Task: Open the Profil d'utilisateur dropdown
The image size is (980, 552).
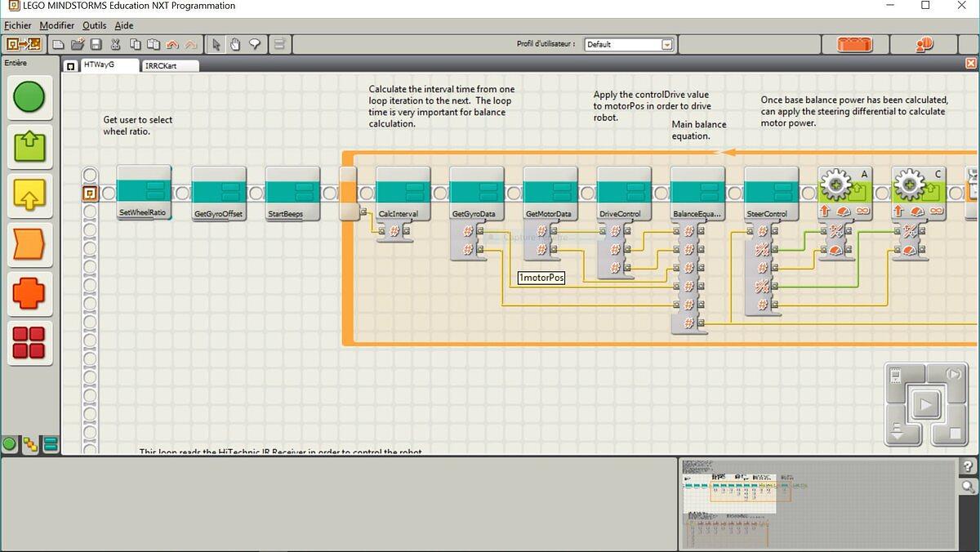Action: [666, 44]
